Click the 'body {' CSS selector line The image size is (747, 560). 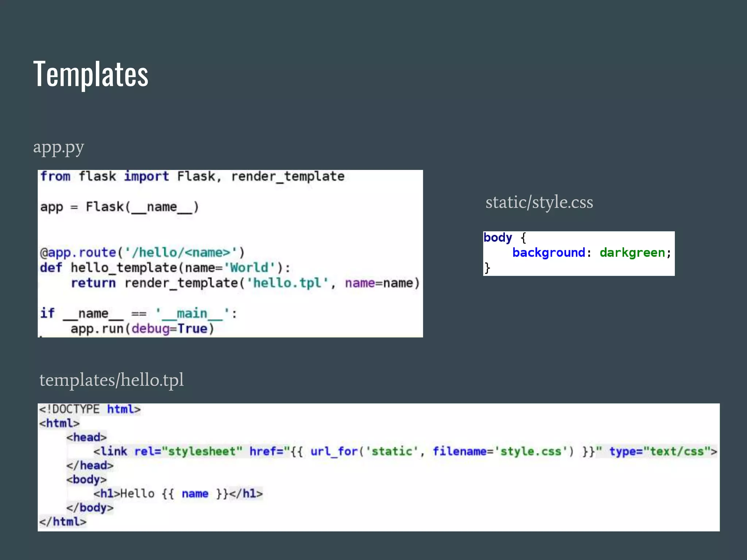click(505, 238)
